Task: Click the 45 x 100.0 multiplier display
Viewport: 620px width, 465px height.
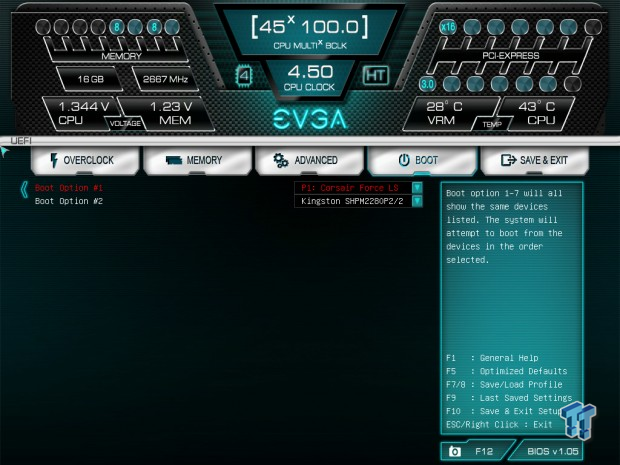Action: pyautogui.click(x=310, y=33)
